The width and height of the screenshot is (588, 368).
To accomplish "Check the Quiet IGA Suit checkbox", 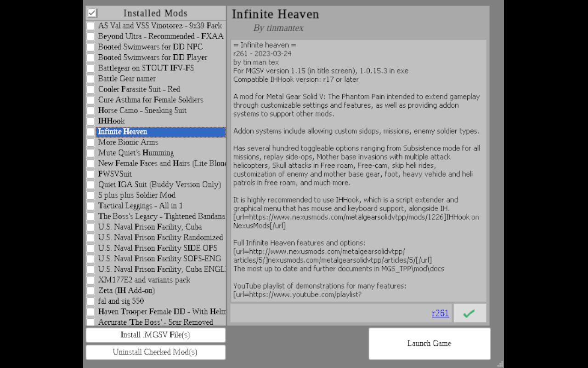I will pyautogui.click(x=90, y=184).
